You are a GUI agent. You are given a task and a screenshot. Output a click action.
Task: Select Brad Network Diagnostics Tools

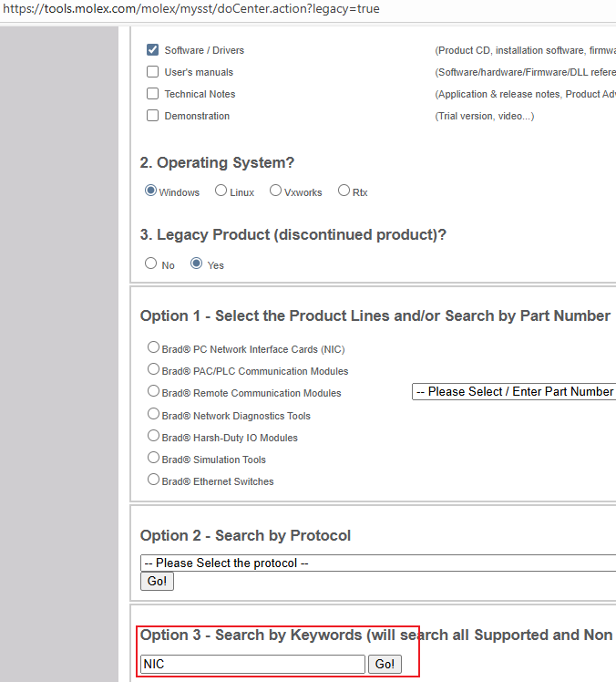point(153,414)
